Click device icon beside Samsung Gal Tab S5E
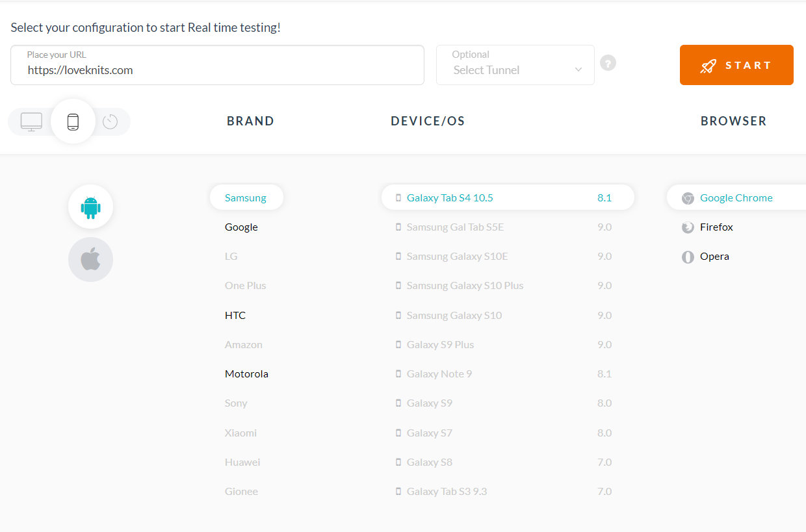 [x=398, y=227]
